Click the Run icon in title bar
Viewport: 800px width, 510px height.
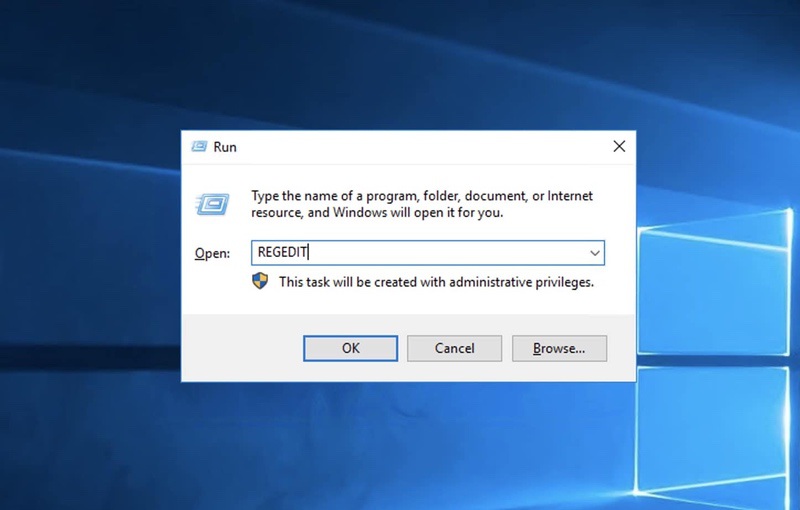pyautogui.click(x=199, y=147)
